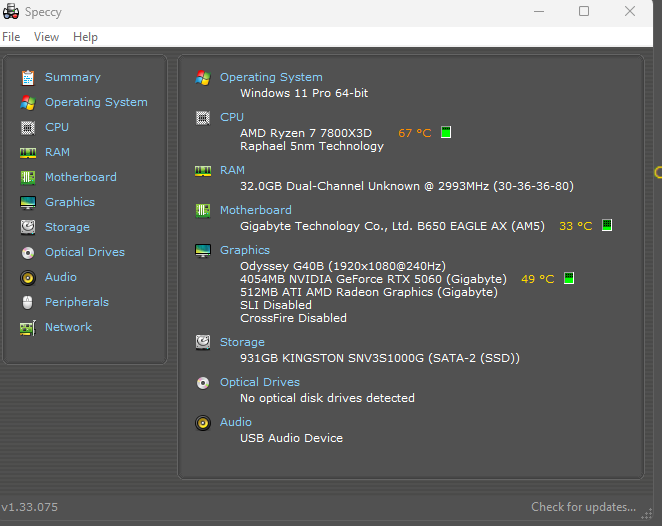The width and height of the screenshot is (662, 526).
Task: Click the Optical Drives disc icon in sidebar
Action: coord(28,252)
